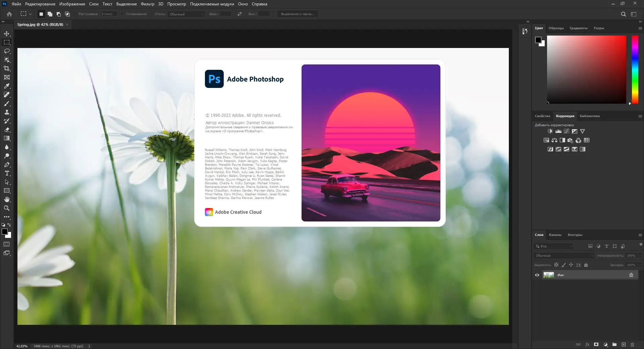The height and width of the screenshot is (349, 644).
Task: Add a layer mask from the Layers panel
Action: click(596, 345)
